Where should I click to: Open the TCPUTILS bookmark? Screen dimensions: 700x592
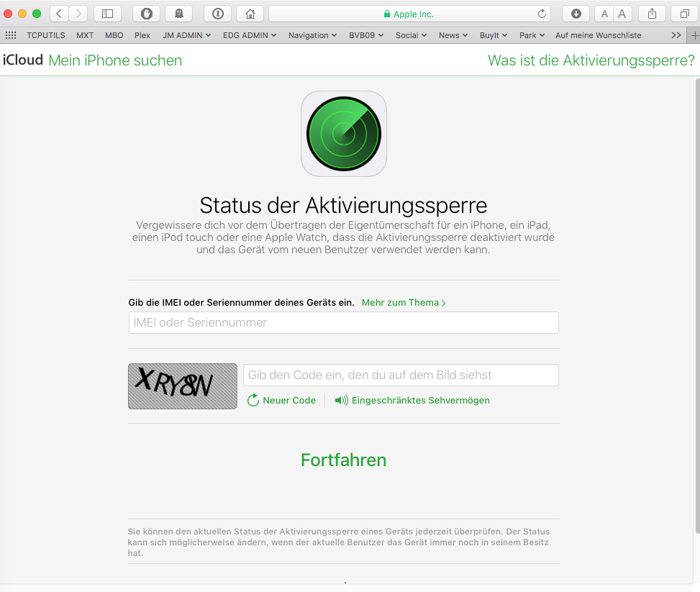point(45,35)
